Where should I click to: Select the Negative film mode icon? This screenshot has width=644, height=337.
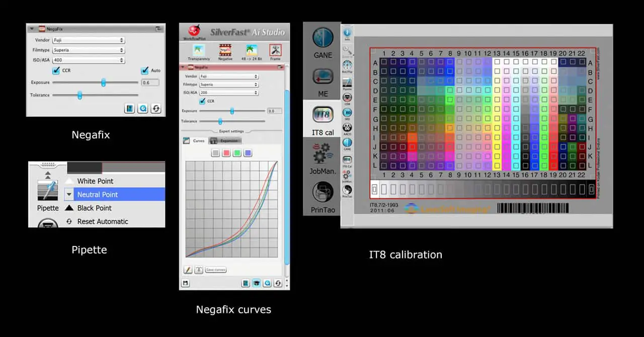tap(225, 50)
